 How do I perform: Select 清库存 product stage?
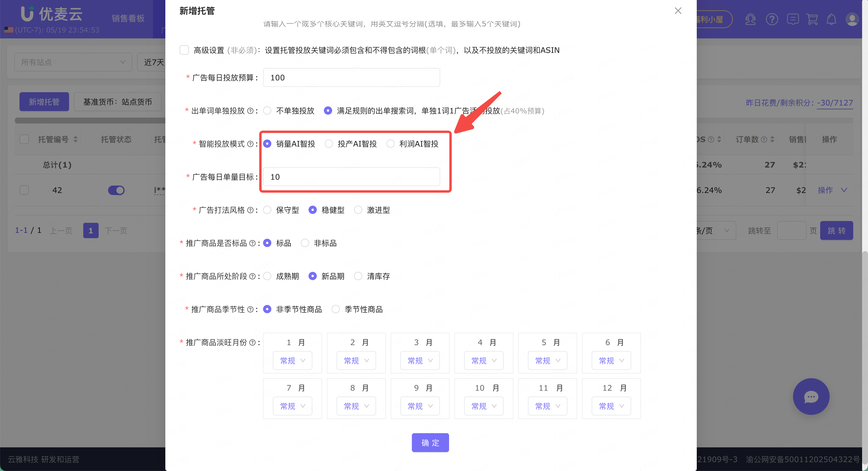358,276
